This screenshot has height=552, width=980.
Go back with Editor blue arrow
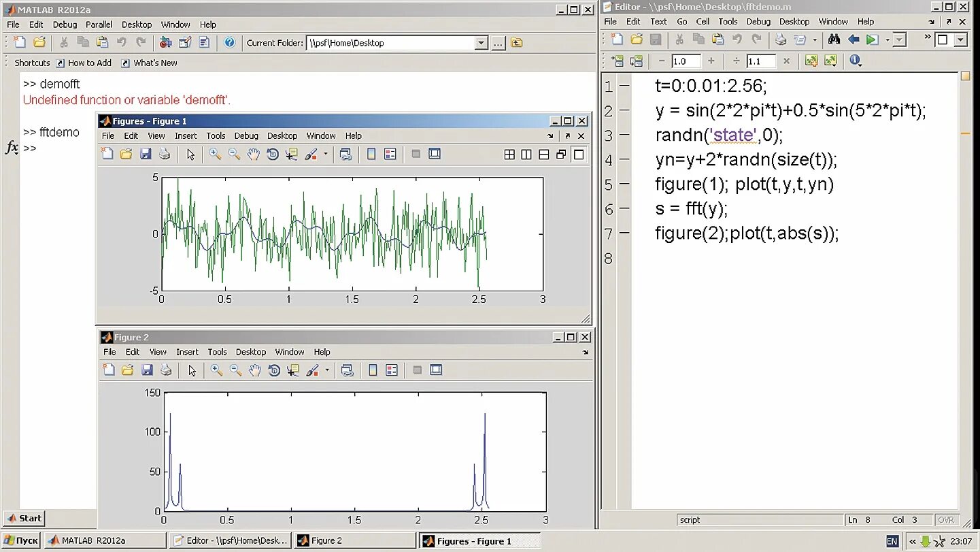(x=854, y=39)
